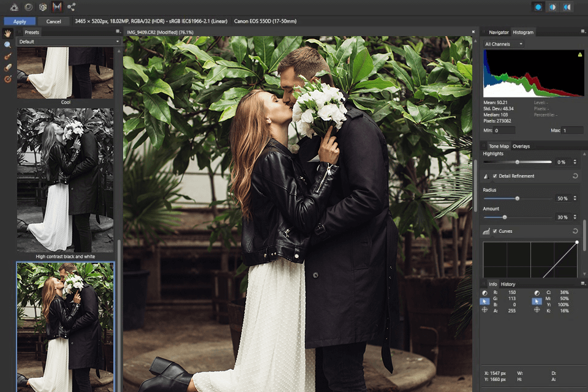The width and height of the screenshot is (588, 392).
Task: Click the RGB sampler color-mode icon
Action: coord(484,293)
